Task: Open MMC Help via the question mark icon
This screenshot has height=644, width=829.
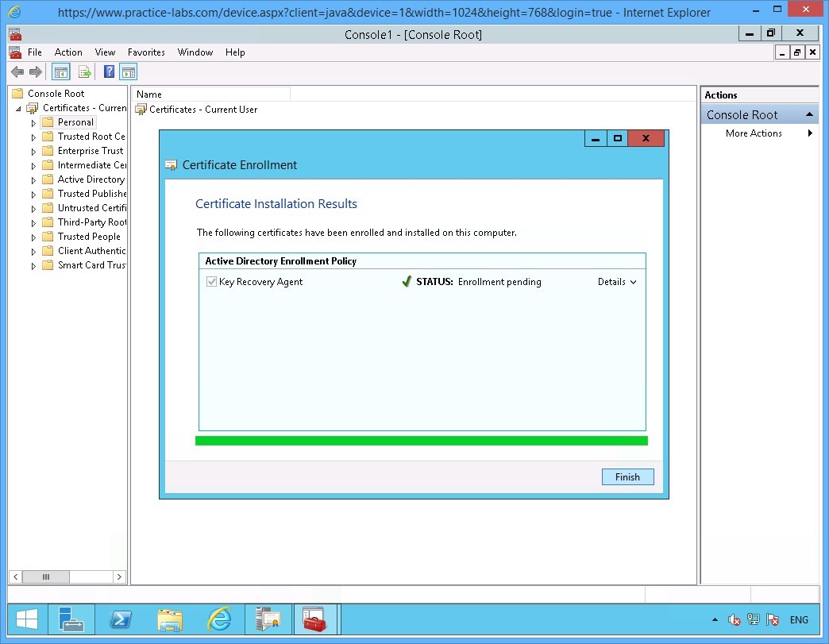Action: pyautogui.click(x=108, y=71)
